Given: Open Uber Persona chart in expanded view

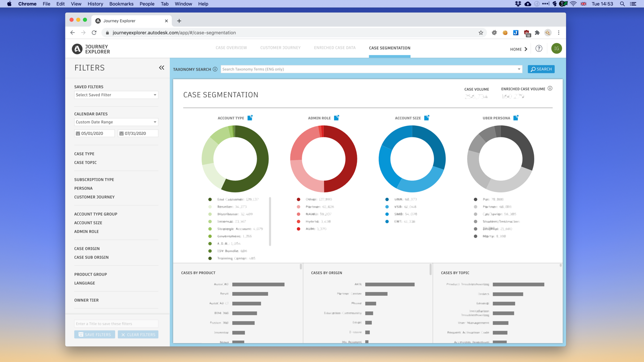Looking at the screenshot, I should click(516, 118).
